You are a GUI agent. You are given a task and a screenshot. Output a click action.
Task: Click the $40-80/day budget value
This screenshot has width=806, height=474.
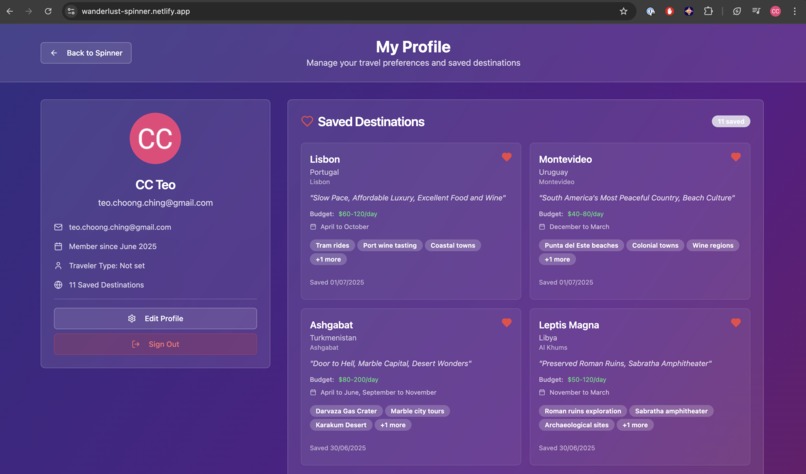click(x=585, y=214)
